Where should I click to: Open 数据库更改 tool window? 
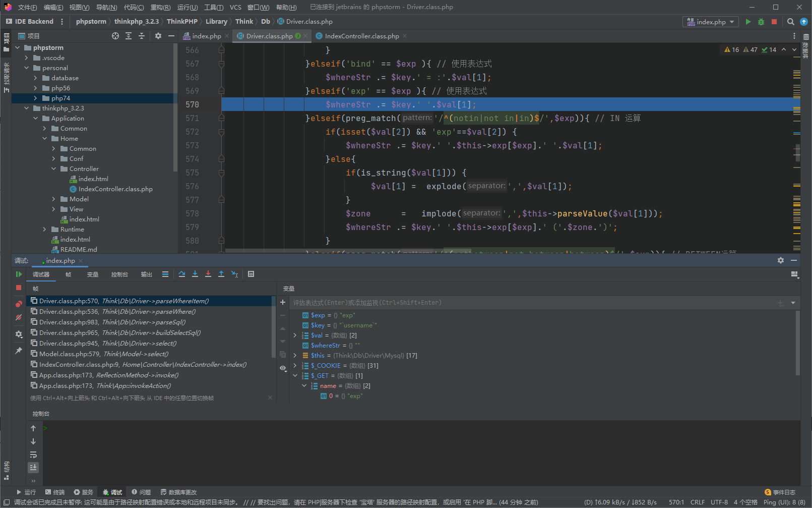click(178, 492)
